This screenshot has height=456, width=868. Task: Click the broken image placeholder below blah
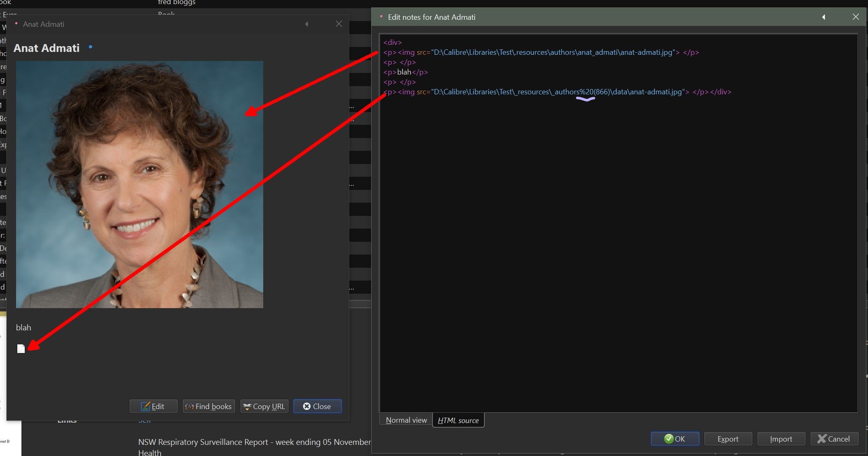pyautogui.click(x=21, y=349)
